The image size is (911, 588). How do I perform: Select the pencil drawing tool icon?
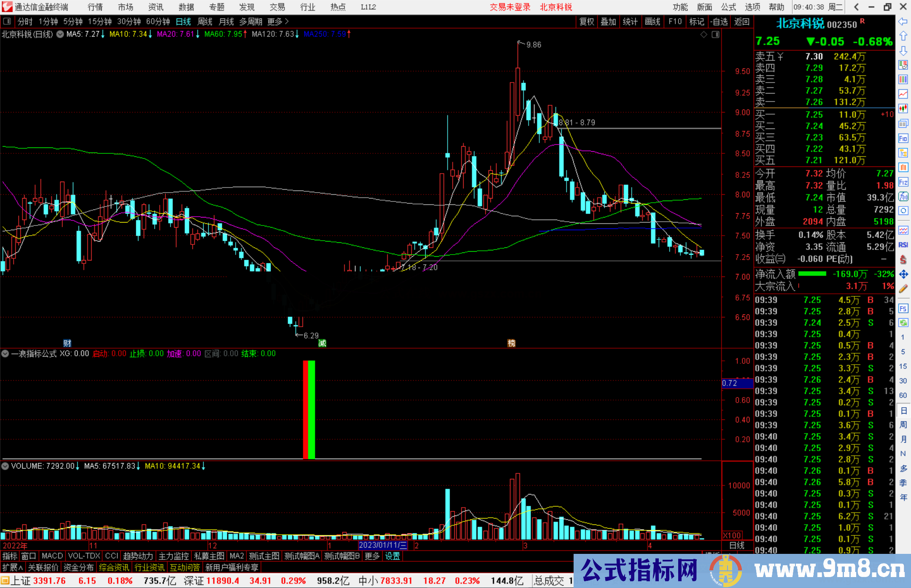pyautogui.click(x=903, y=289)
